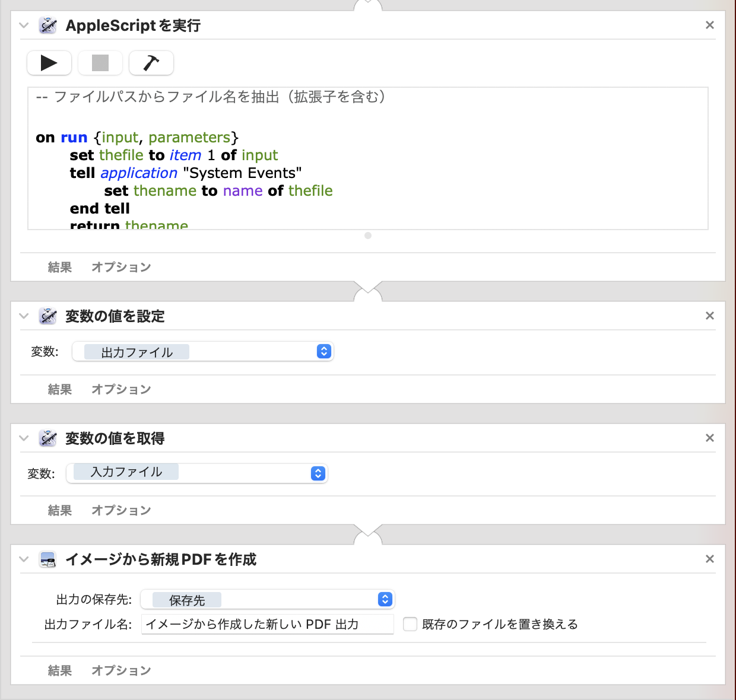This screenshot has width=736, height=700.
Task: Click the '変数の値を取得' action icon
Action: point(48,438)
